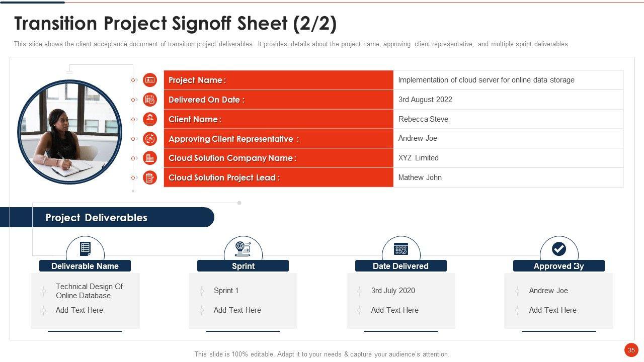Click the Project Lead clipboard icon
Image resolution: width=644 pixels, height=362 pixels.
click(150, 177)
